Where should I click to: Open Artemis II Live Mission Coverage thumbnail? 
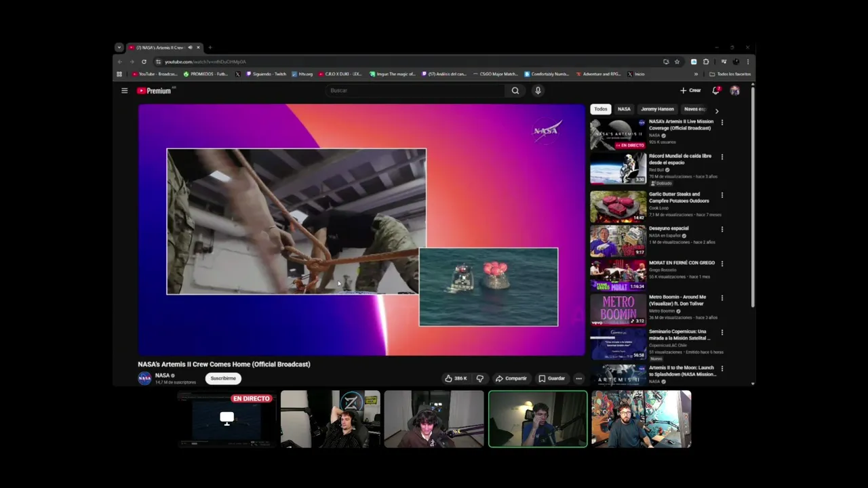618,134
